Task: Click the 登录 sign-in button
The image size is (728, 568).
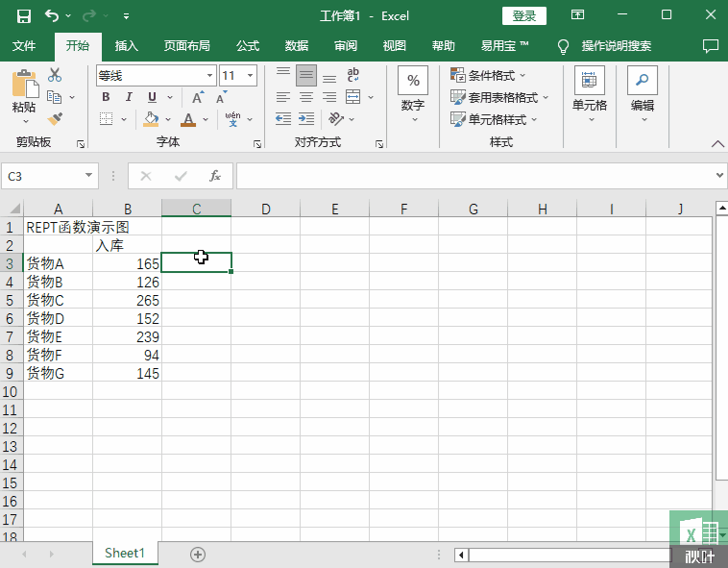Action: [x=524, y=15]
